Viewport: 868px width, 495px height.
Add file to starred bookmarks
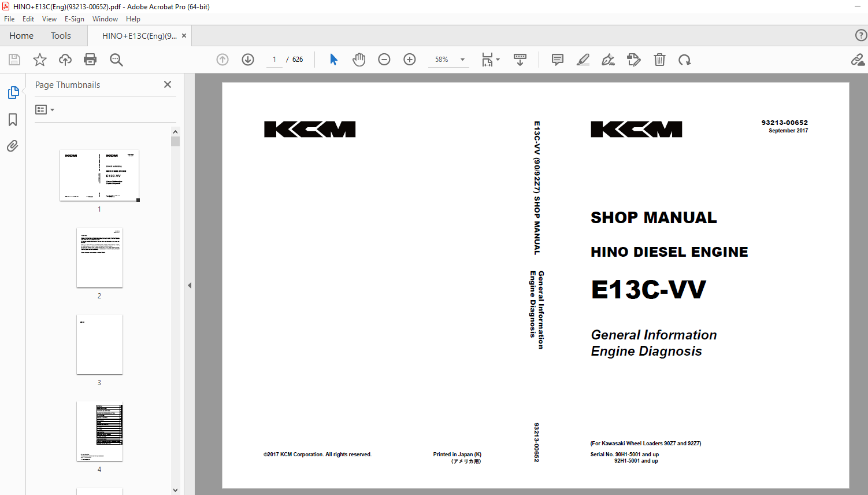pyautogui.click(x=40, y=60)
